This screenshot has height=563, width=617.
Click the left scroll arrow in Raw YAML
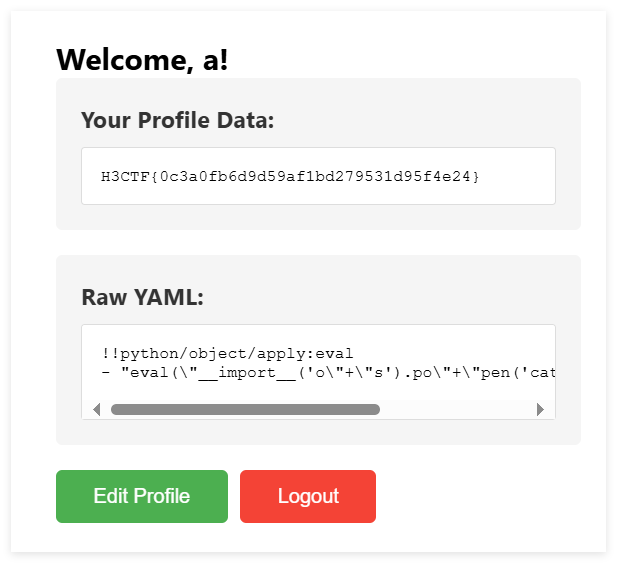(96, 409)
